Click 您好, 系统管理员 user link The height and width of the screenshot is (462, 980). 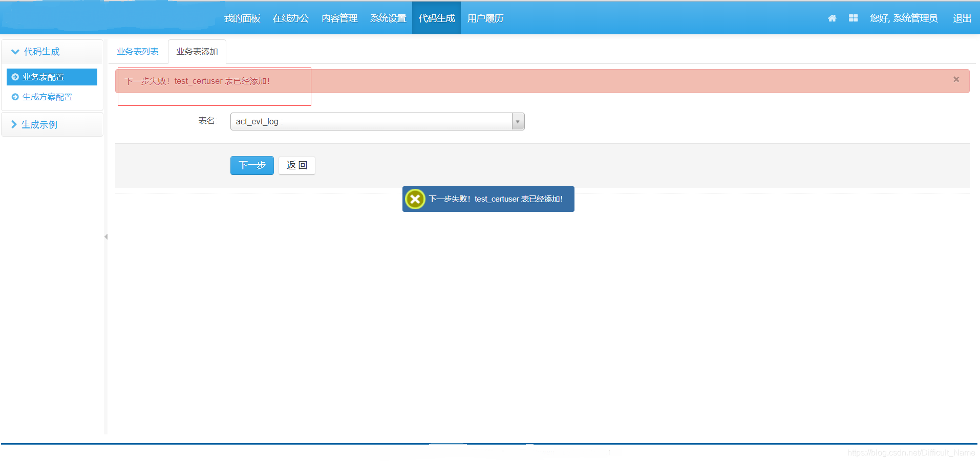point(904,18)
